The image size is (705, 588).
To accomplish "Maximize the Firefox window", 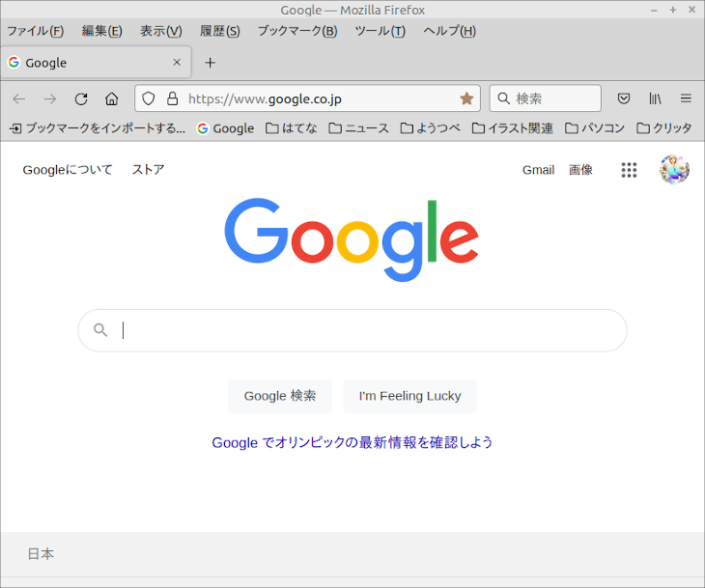I will 673,10.
